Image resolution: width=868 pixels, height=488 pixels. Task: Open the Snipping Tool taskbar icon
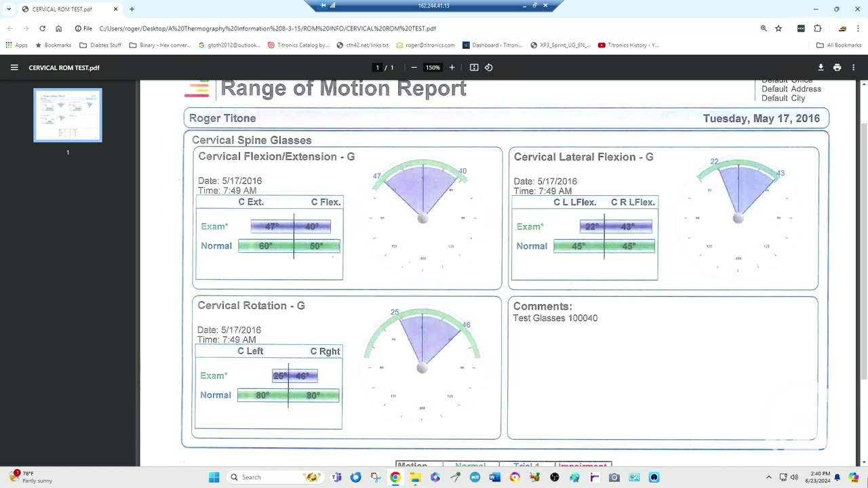(376, 477)
